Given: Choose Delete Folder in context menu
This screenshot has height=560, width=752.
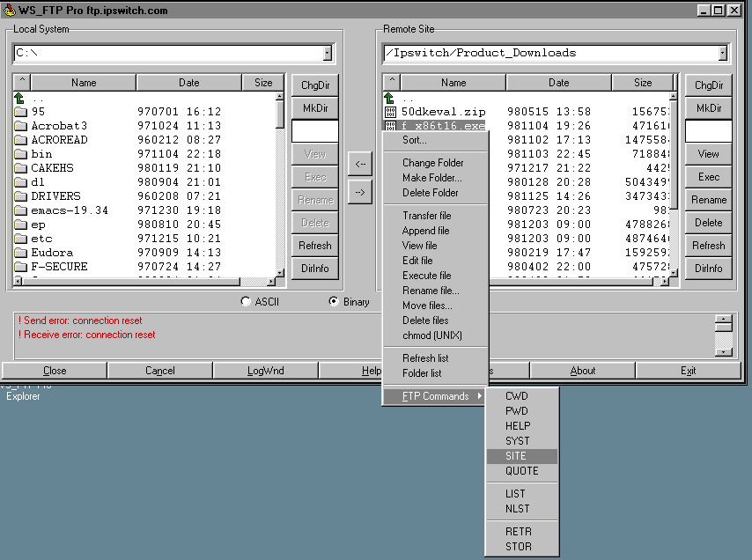Looking at the screenshot, I should pyautogui.click(x=436, y=193).
